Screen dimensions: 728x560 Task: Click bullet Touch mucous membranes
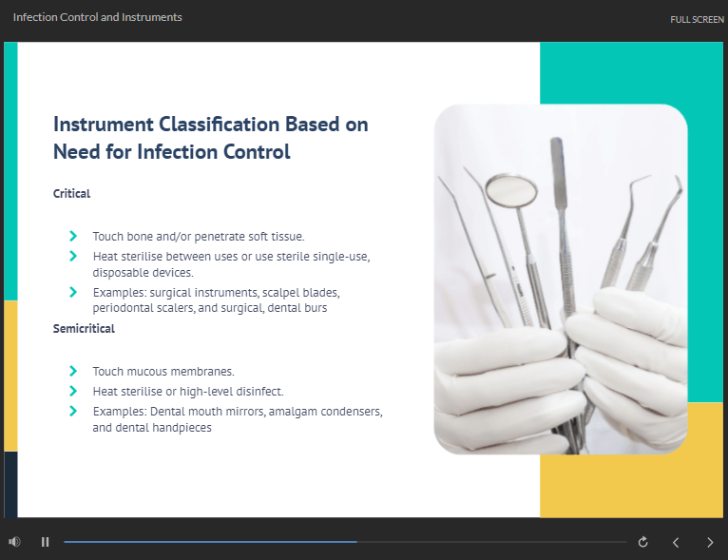(163, 372)
